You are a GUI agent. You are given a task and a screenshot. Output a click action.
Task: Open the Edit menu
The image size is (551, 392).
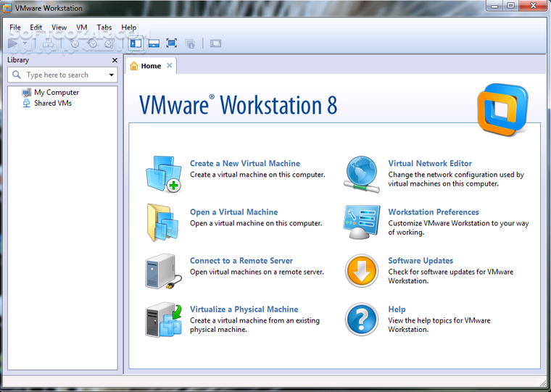36,28
